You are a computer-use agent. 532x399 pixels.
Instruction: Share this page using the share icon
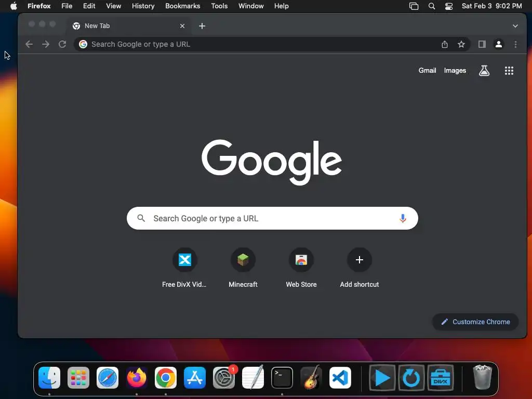(x=445, y=44)
